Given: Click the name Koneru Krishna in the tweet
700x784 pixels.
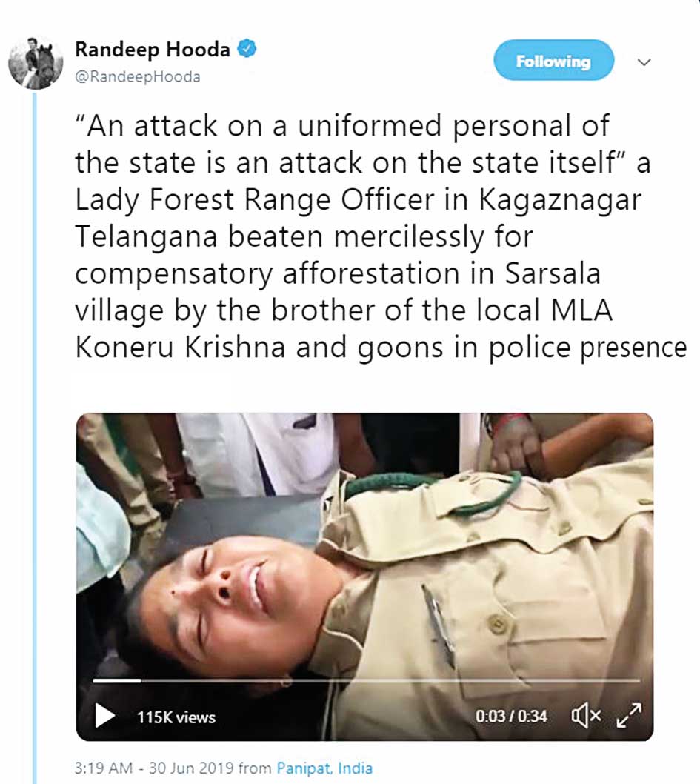Looking at the screenshot, I should (181, 348).
